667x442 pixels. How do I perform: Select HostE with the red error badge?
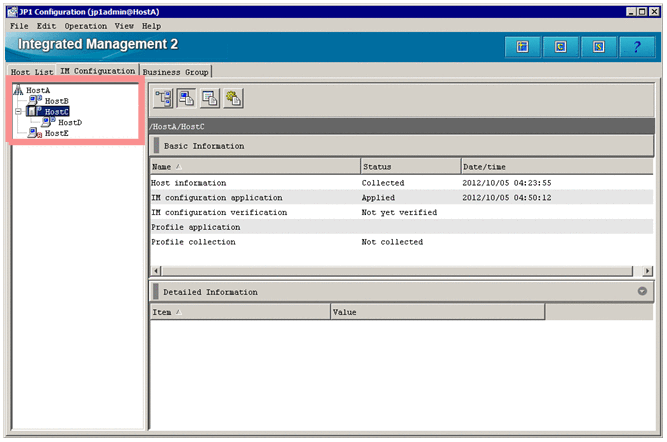[56, 133]
